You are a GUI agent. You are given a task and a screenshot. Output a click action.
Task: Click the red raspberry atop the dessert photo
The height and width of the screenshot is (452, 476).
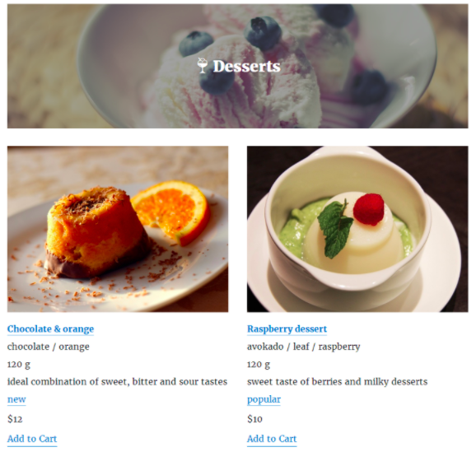click(x=369, y=209)
